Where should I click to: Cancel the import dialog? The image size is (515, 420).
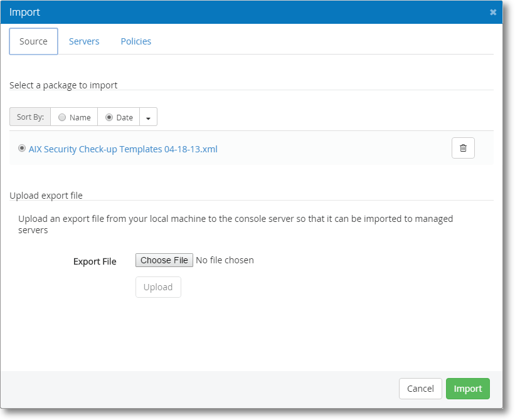420,389
